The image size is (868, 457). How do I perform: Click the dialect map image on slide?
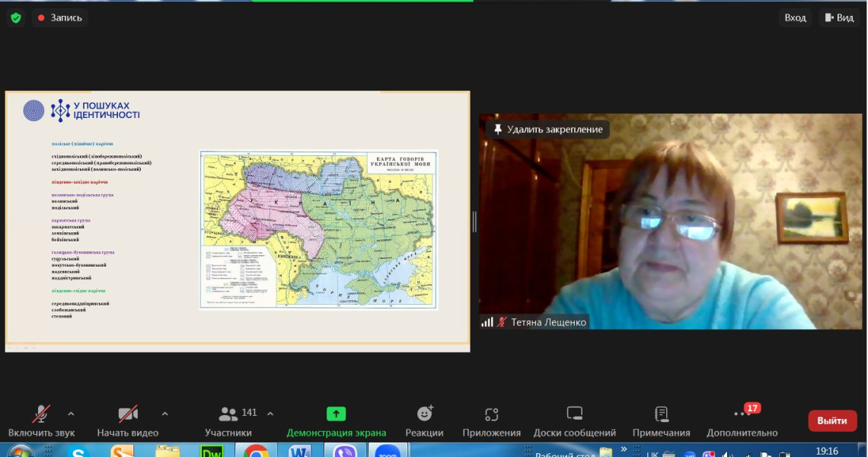[x=318, y=229]
